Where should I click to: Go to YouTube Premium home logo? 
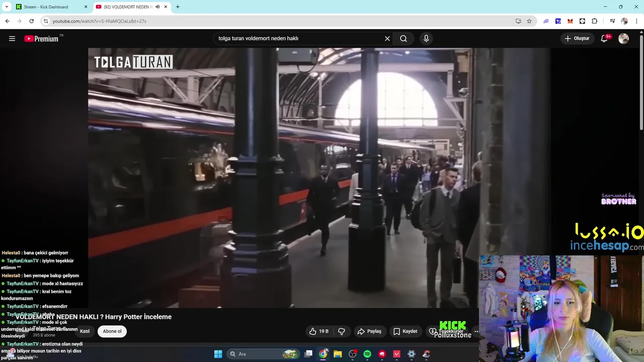pos(42,39)
